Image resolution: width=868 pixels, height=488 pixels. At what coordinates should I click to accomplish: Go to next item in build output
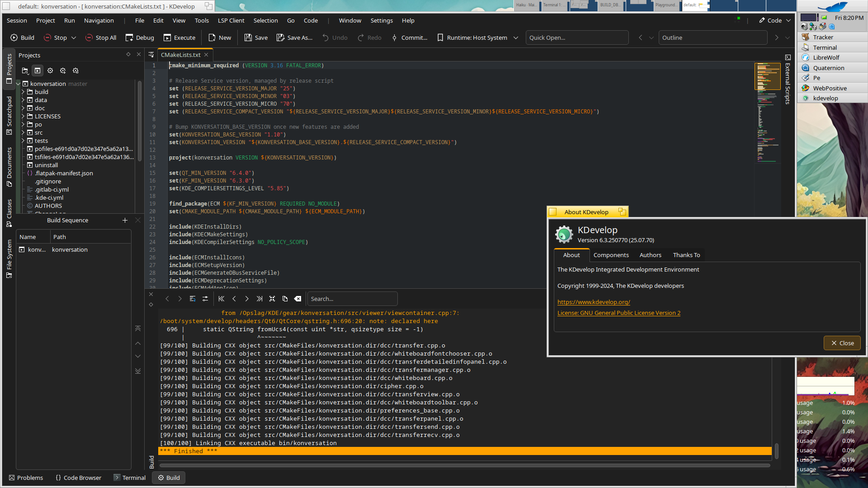tap(247, 299)
